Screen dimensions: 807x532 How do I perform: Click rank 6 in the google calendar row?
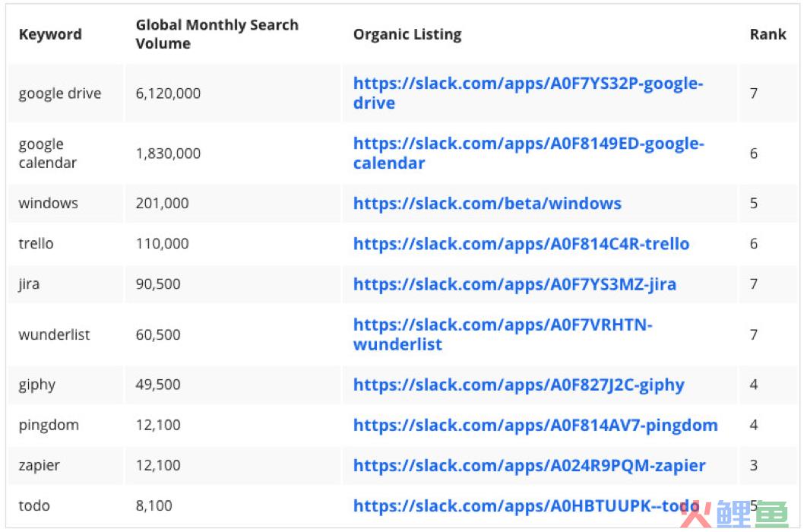(x=754, y=154)
